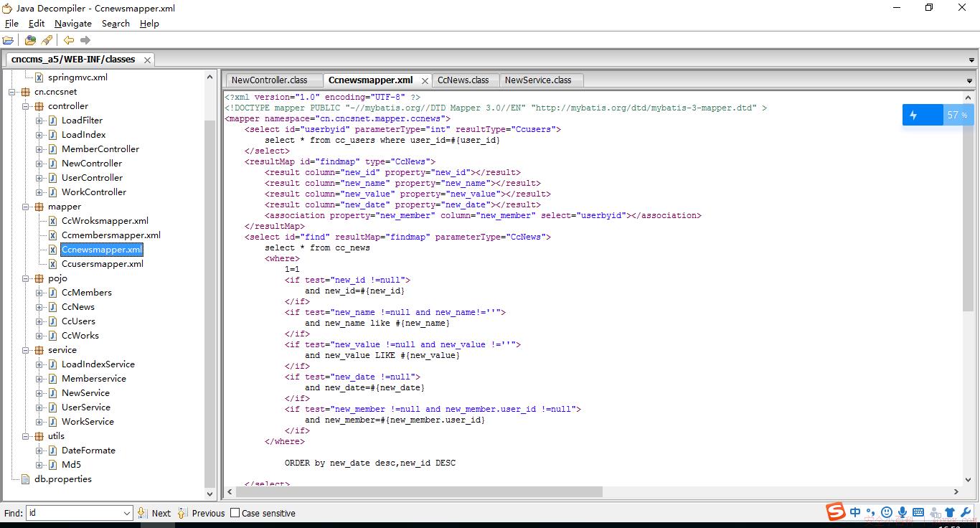Click the Find text input field
This screenshot has height=528, width=980.
[74, 513]
